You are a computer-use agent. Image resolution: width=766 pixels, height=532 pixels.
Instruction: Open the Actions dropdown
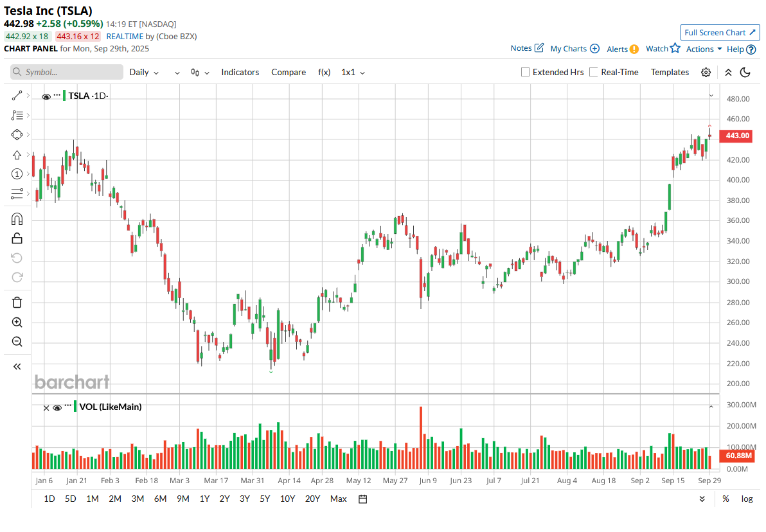pyautogui.click(x=704, y=49)
